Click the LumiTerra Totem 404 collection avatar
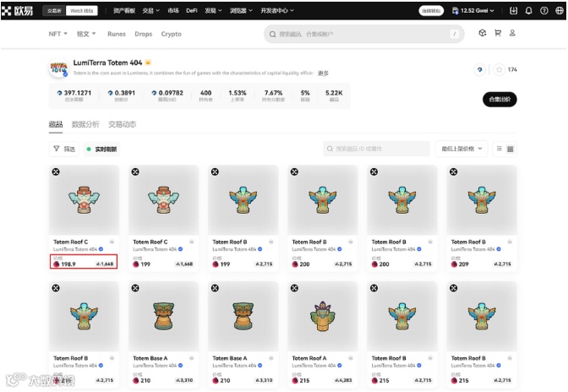Screen dimensions: 568x392 (x=58, y=68)
